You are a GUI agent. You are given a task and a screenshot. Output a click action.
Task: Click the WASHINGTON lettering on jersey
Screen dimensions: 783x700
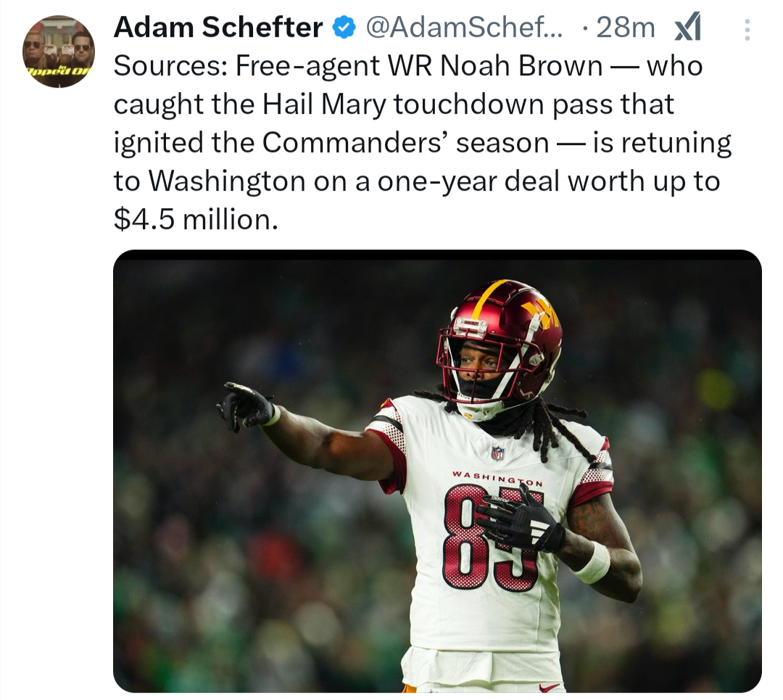[497, 478]
